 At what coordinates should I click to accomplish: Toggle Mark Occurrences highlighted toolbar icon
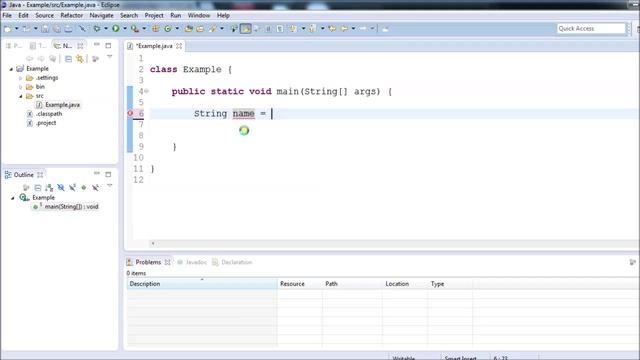click(x=246, y=29)
